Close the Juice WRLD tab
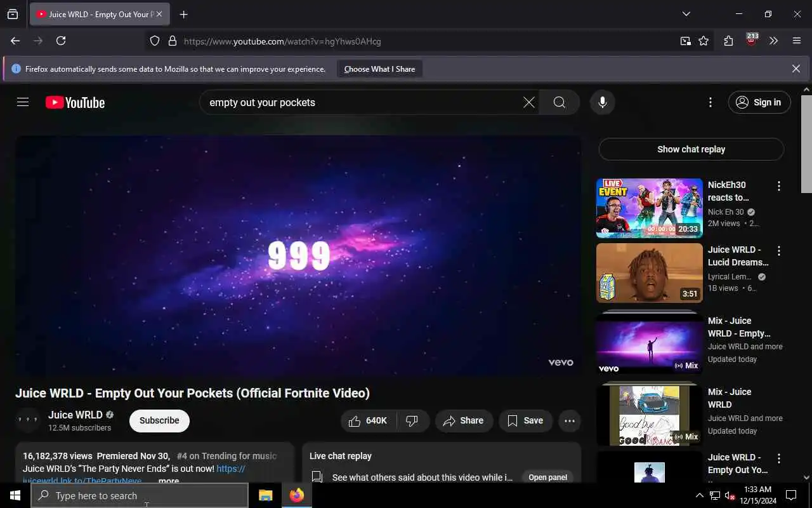 pos(159,14)
